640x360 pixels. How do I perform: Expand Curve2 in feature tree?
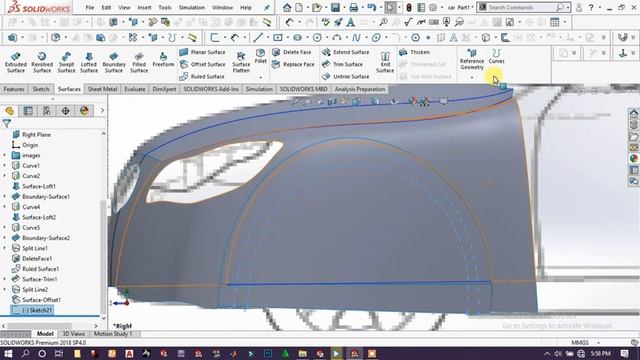tap(5, 176)
